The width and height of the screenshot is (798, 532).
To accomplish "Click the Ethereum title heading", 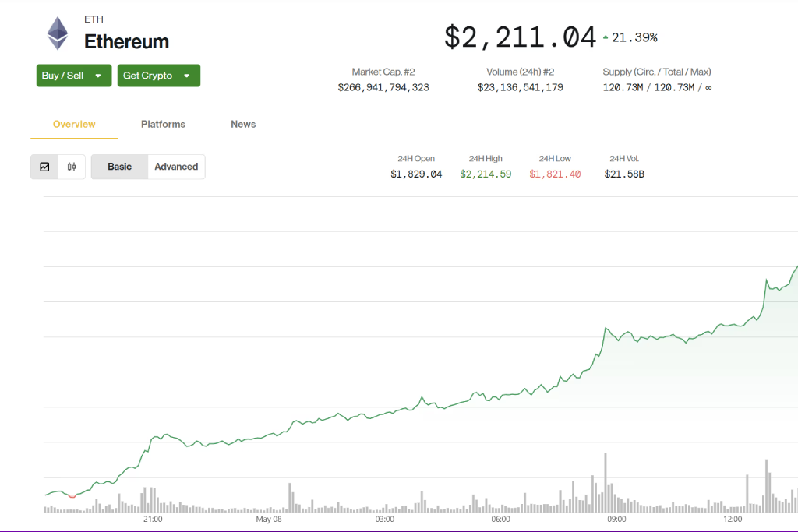I will (x=126, y=42).
